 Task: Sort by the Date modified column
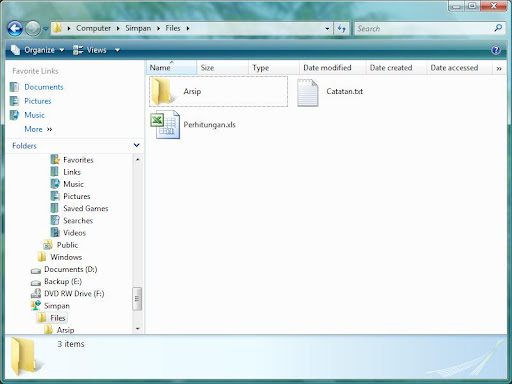[x=332, y=68]
